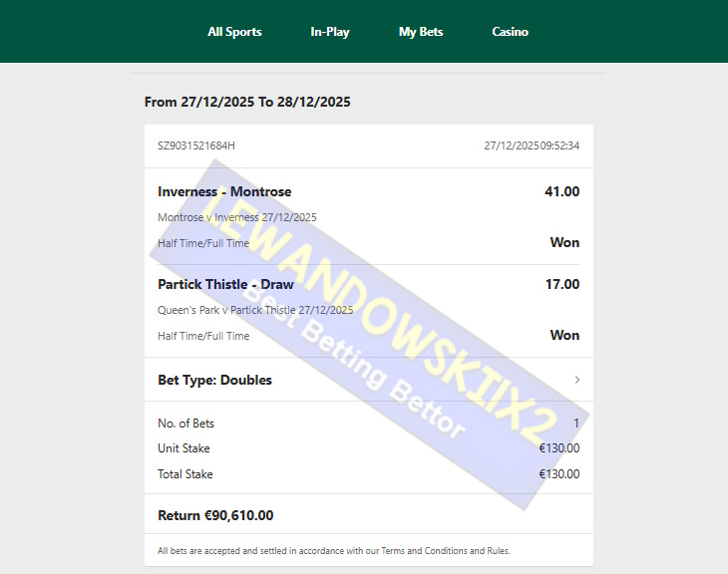Click the 17.00 odds value

pyautogui.click(x=562, y=284)
